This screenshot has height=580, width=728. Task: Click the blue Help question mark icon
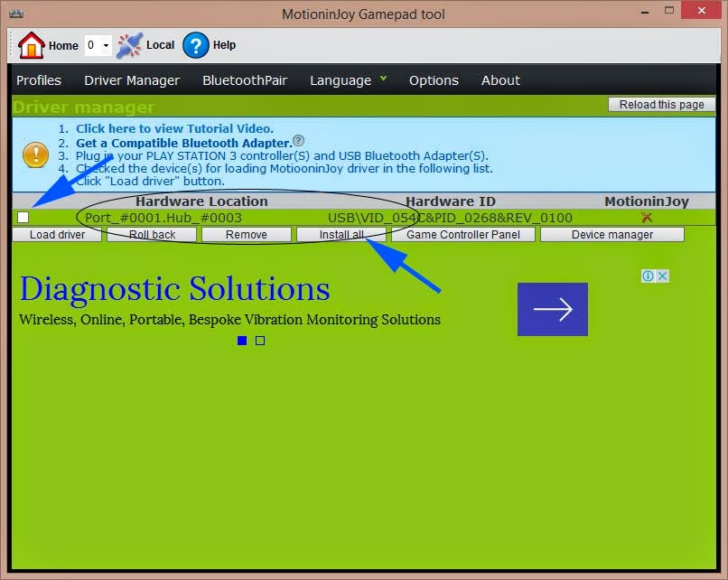(195, 45)
